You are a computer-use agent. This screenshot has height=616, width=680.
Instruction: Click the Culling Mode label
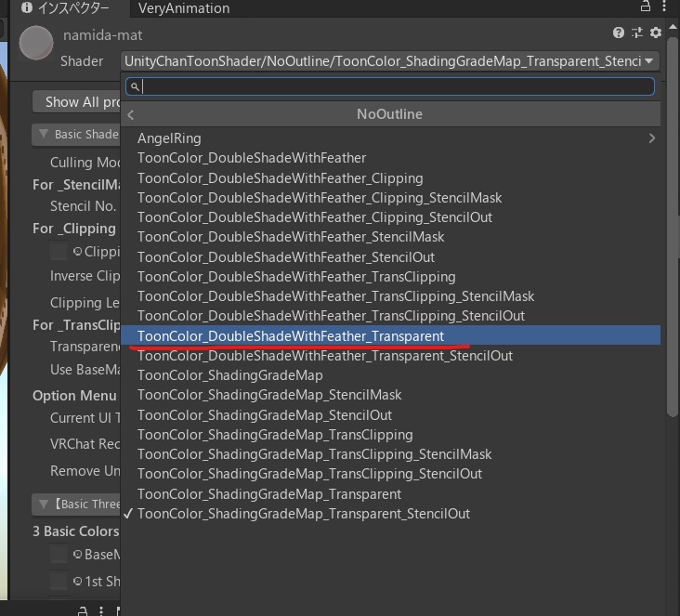[x=85, y=163]
